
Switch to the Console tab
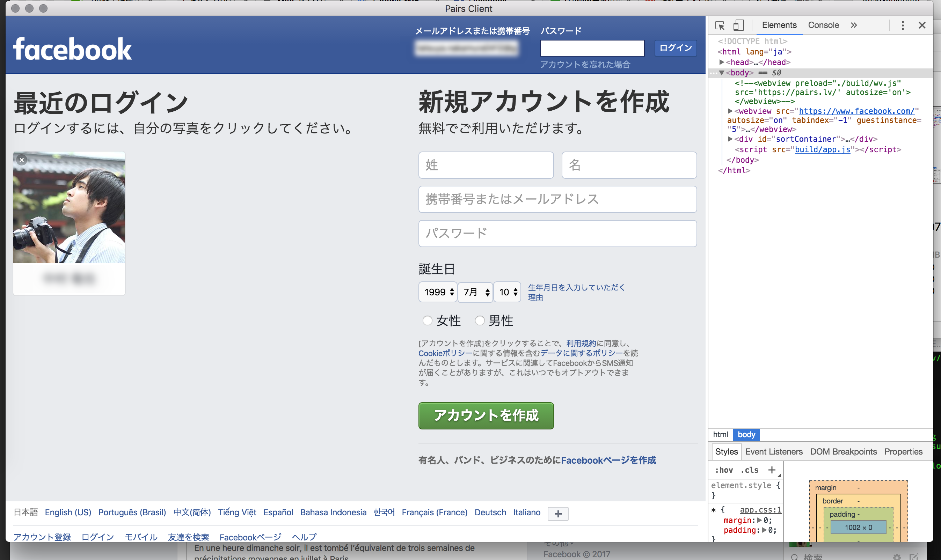823,25
